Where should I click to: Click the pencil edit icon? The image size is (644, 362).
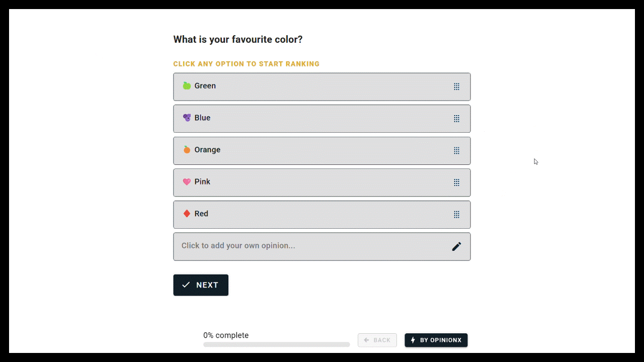[x=456, y=246]
